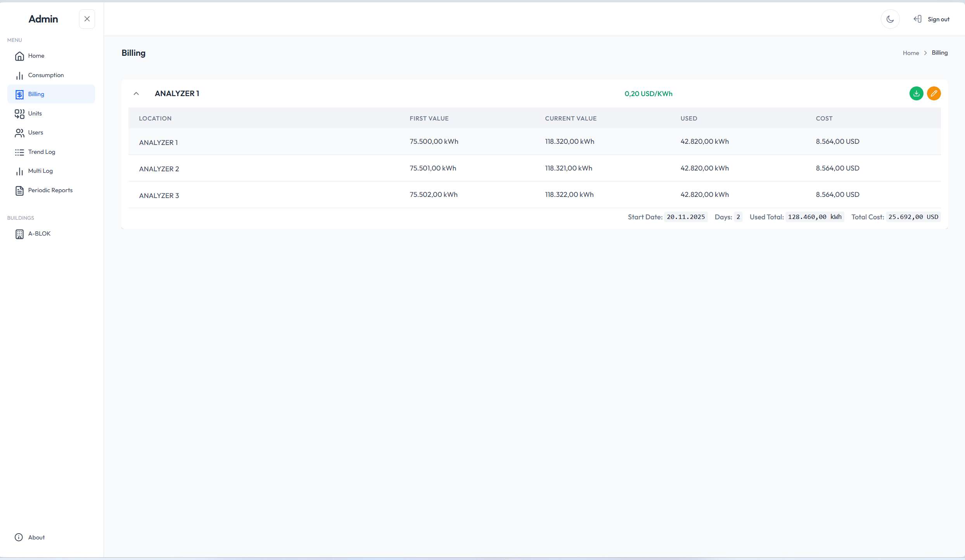
Task: Click the Trend Log list icon
Action: 19,152
